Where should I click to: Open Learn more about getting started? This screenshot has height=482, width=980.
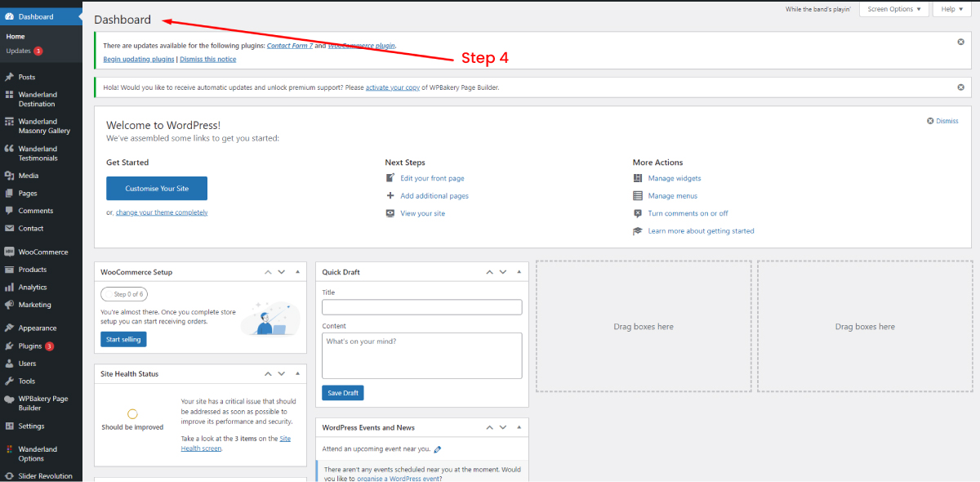click(702, 231)
